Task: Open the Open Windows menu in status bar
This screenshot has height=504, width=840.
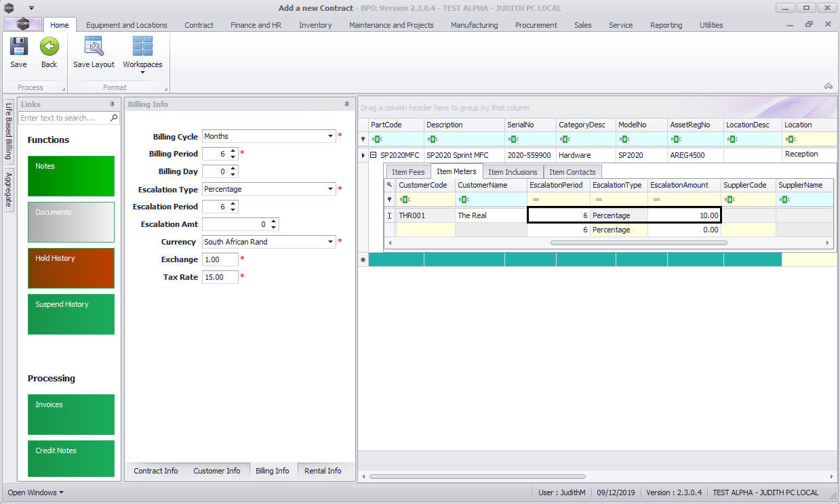Action: point(35,492)
